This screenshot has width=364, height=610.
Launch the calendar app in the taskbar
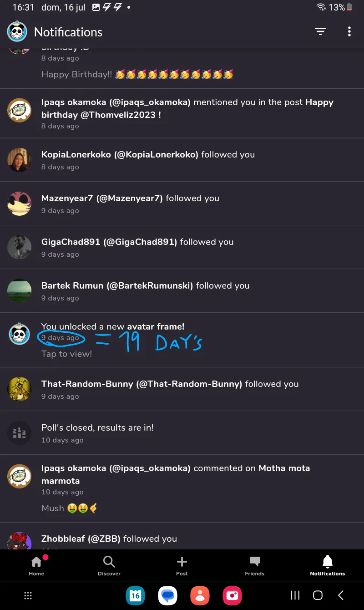tap(135, 595)
